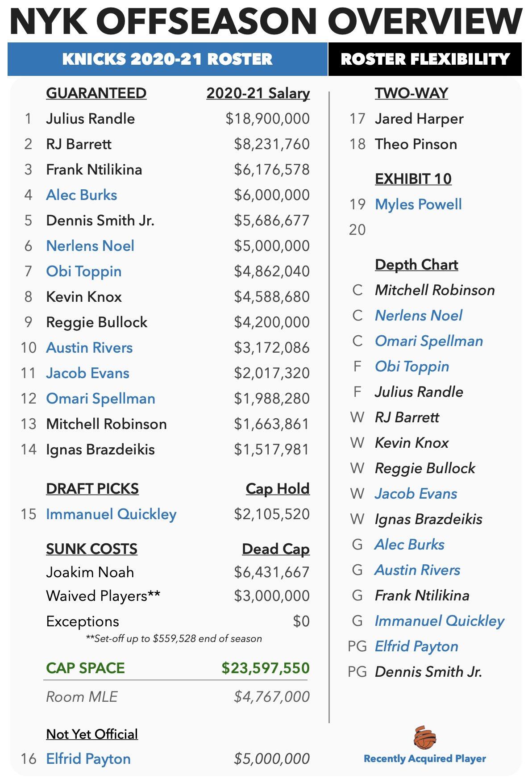The image size is (532, 783).
Task: Select Julius Randle's $18,900,000 salary
Action: click(267, 119)
